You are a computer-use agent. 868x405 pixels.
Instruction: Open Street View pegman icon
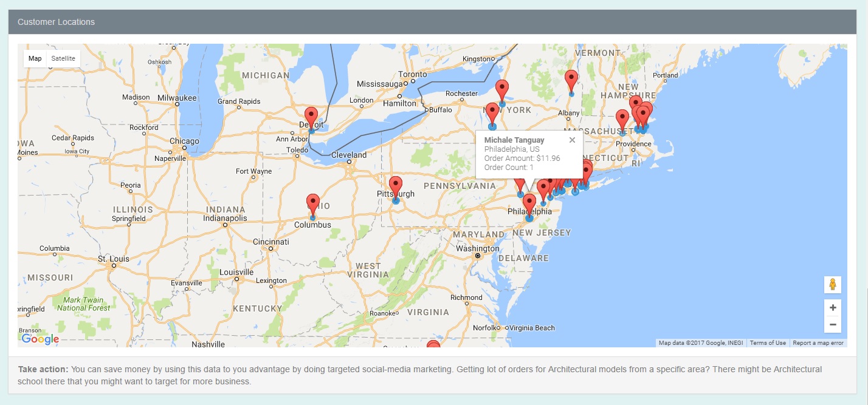point(833,284)
